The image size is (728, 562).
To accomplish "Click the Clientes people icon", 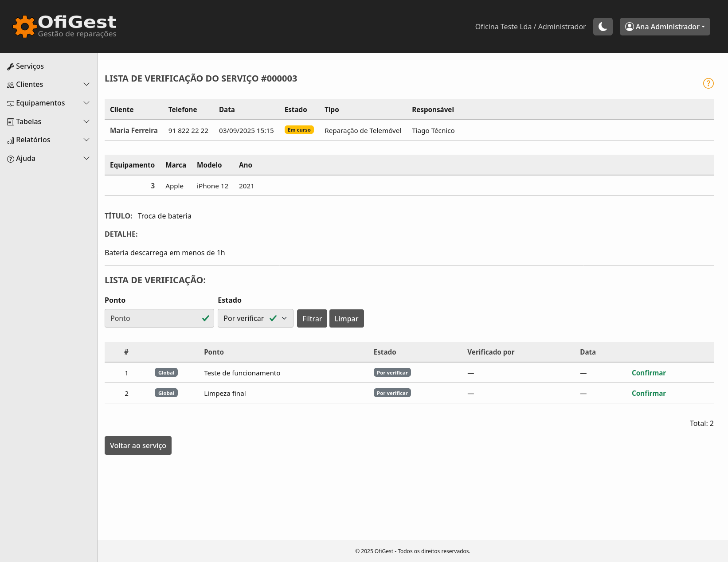I will coord(11,85).
